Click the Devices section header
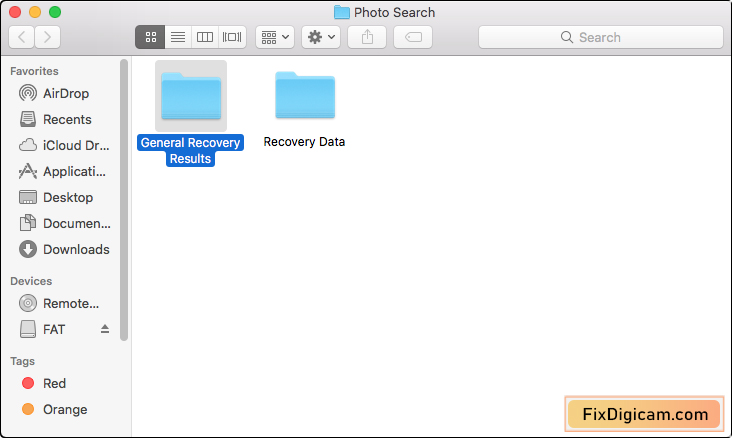 click(31, 281)
